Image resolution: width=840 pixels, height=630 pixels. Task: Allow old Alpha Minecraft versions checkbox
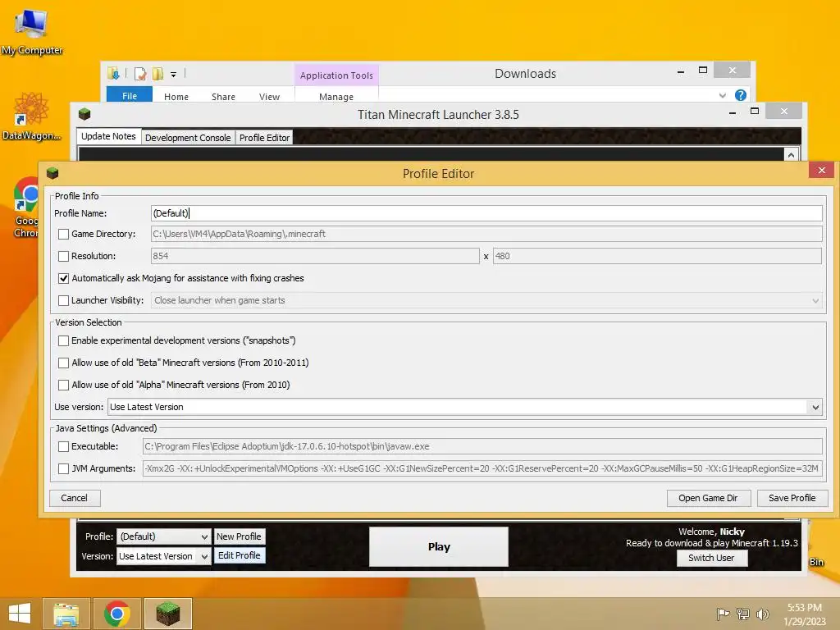coord(64,386)
